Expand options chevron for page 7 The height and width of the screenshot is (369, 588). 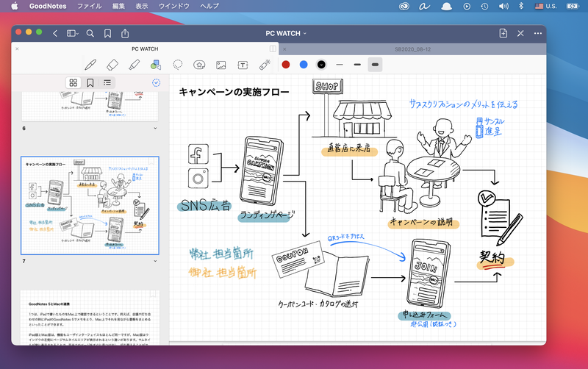tap(155, 261)
